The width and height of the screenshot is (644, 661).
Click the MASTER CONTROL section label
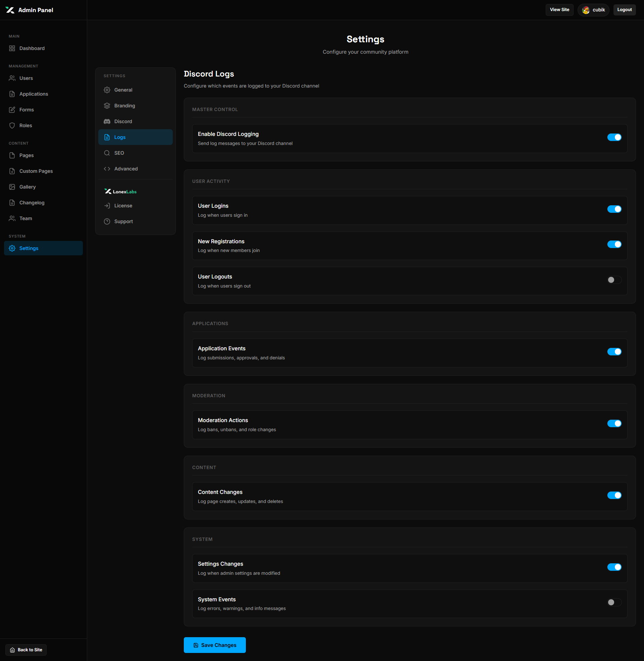(215, 110)
